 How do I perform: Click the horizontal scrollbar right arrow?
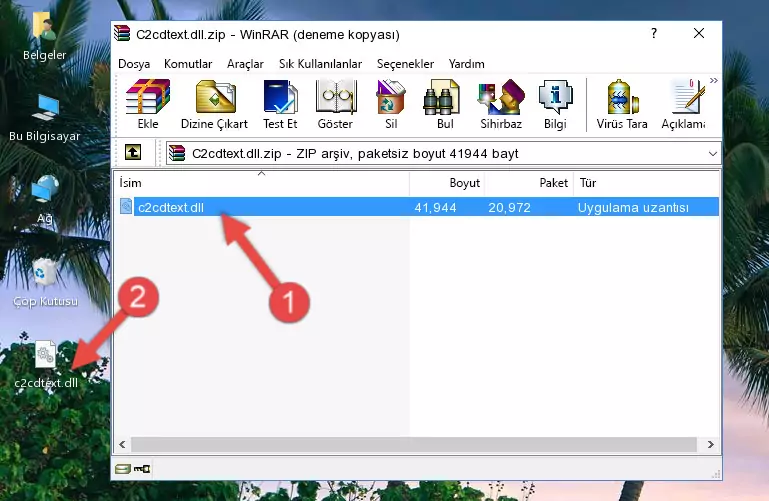pyautogui.click(x=711, y=445)
